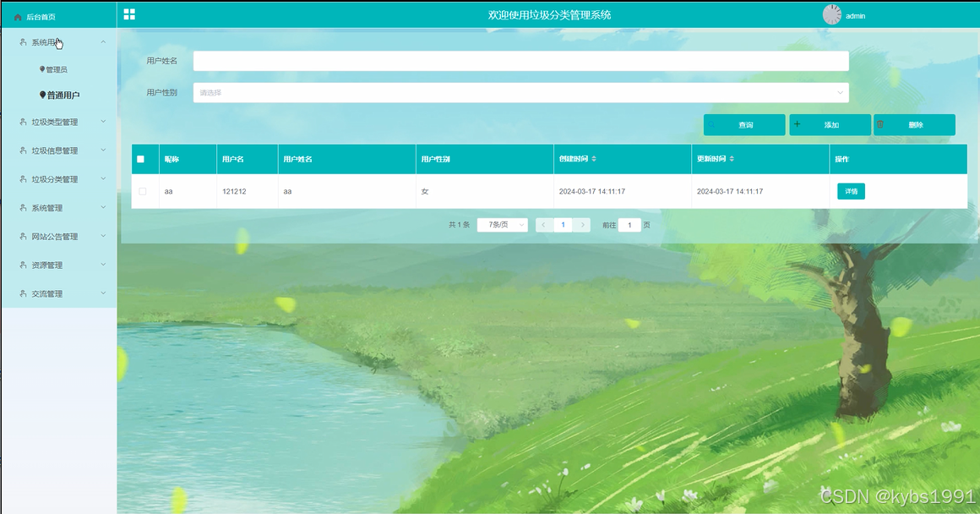
Task: Click the trash icon in the 删除 button
Action: tap(880, 124)
